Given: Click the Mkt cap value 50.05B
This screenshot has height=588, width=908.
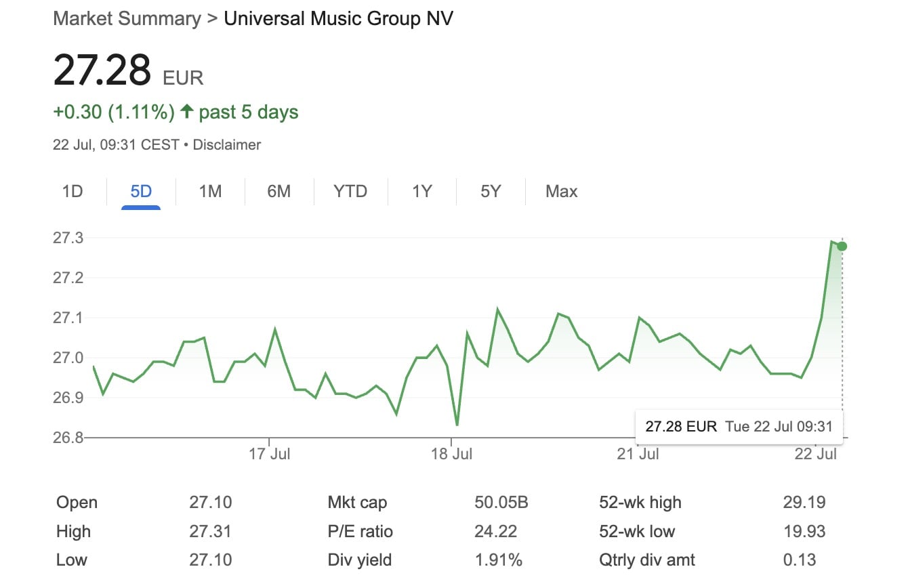Looking at the screenshot, I should [x=501, y=503].
